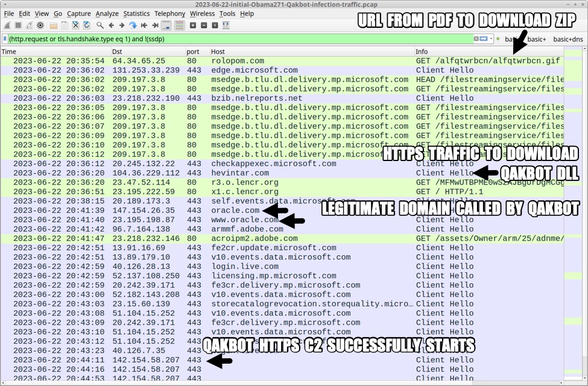This screenshot has width=588, height=386.
Task: Click the open capture file folder icon
Action: click(54, 25)
